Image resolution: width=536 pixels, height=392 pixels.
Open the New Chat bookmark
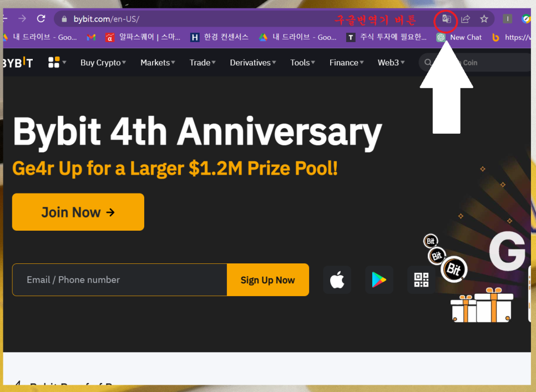459,37
